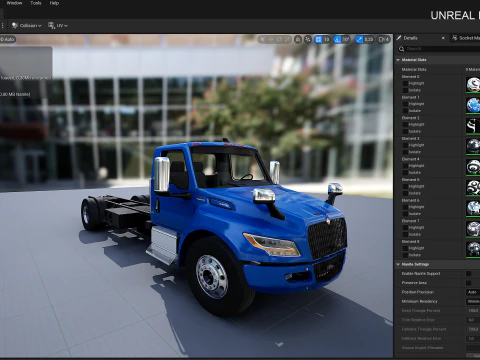Click Fallback Triangle Percent value field
The width and height of the screenshot is (480, 360).
coord(473,329)
